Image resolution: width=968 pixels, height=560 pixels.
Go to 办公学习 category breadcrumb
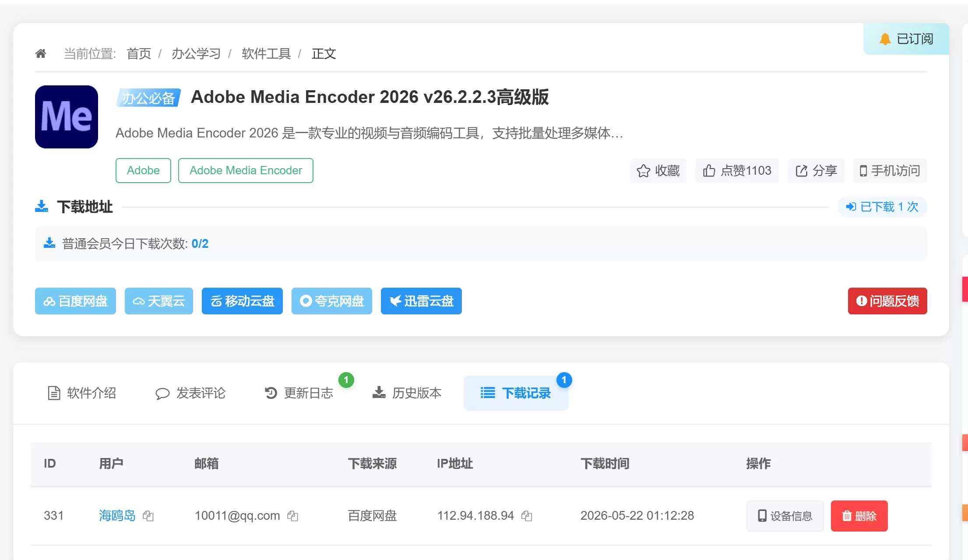[x=196, y=53]
